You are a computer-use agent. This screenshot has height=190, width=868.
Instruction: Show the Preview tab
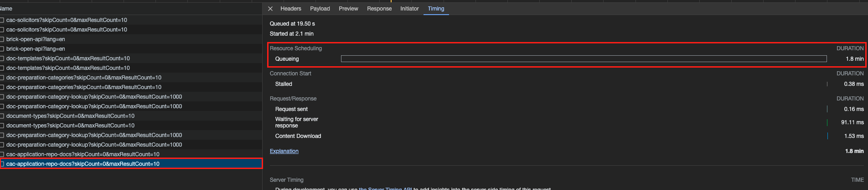(348, 9)
